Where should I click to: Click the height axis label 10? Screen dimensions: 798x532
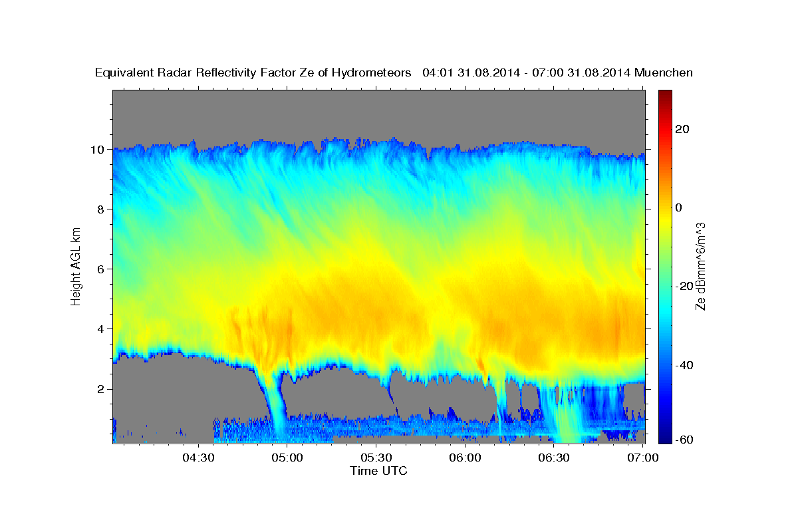(x=98, y=150)
